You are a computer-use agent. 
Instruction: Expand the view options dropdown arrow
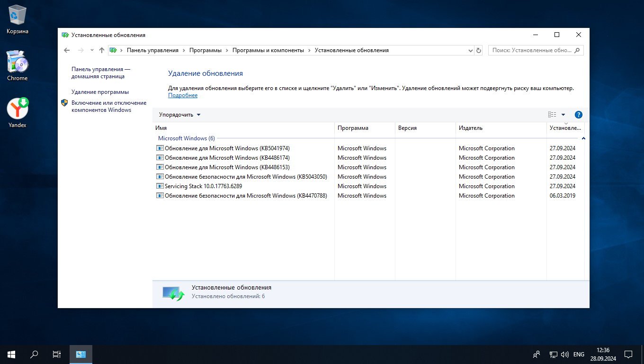[x=563, y=115]
